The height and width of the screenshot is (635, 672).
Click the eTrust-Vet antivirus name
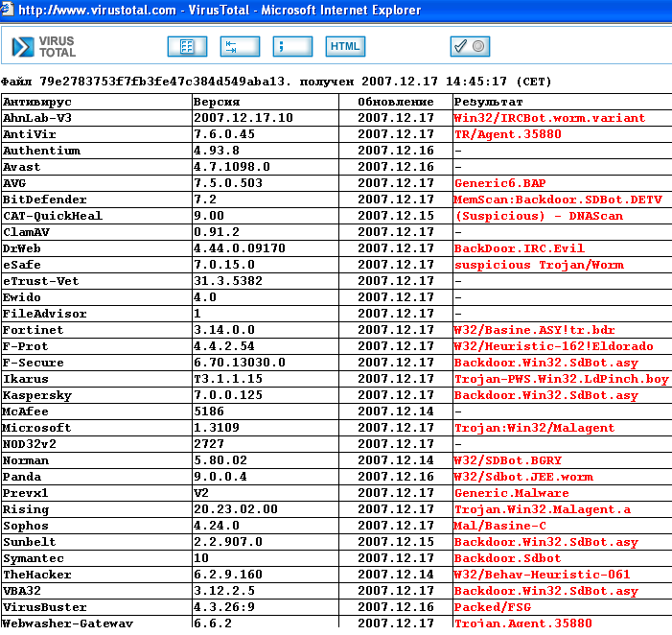pos(41,281)
